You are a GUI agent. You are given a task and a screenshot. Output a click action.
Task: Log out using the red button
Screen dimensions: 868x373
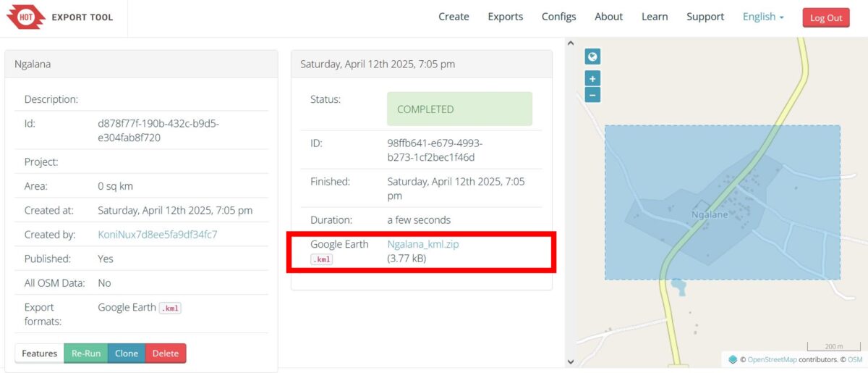point(826,18)
